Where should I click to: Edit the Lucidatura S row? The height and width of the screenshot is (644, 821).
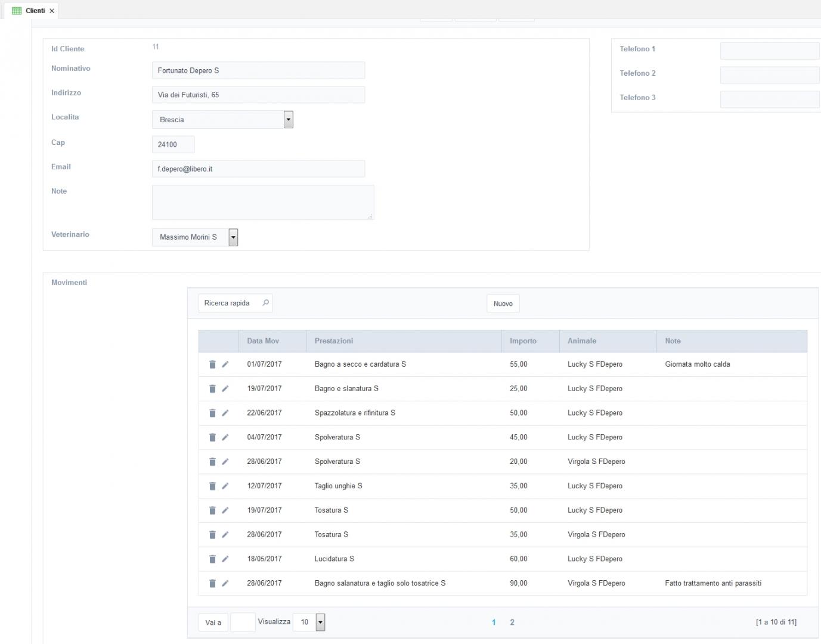coord(225,559)
